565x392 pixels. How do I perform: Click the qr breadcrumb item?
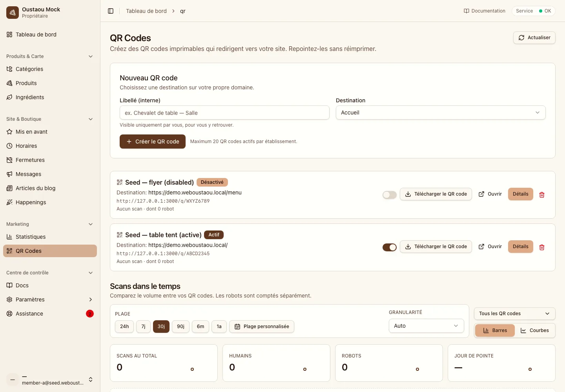coord(183,11)
